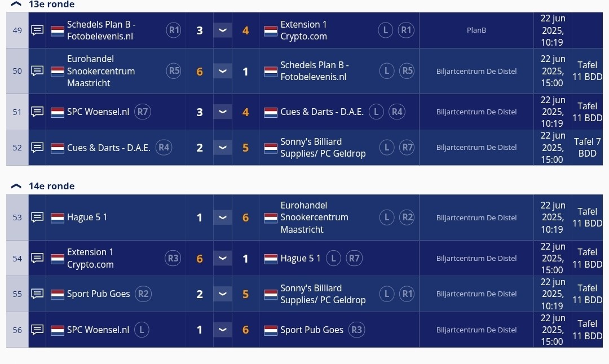Expand score details for match 54
609x364 pixels.
223,259
